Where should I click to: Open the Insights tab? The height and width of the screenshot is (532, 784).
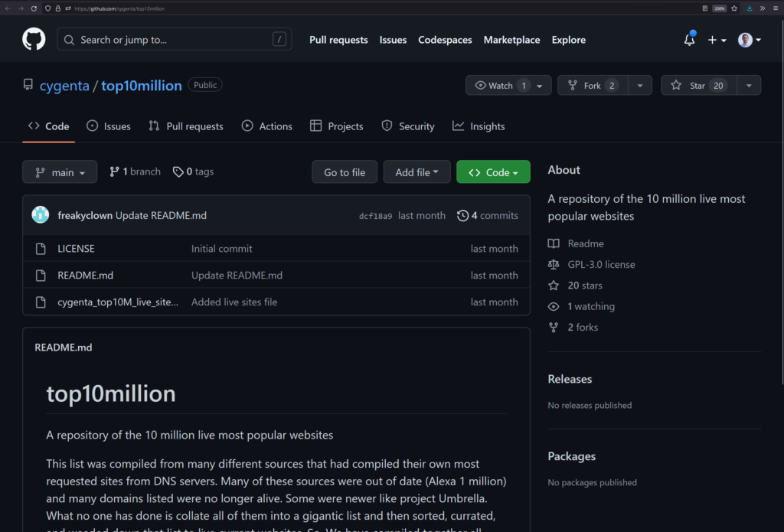(x=479, y=126)
